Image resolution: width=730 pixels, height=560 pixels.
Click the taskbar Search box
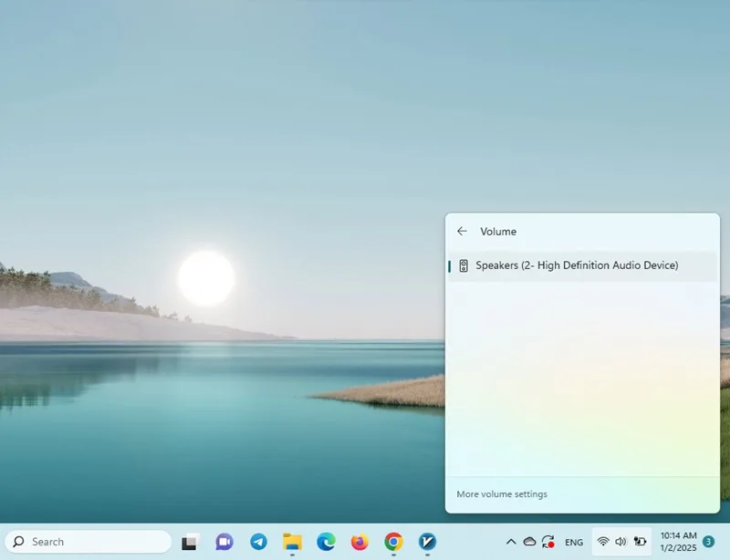coord(88,542)
